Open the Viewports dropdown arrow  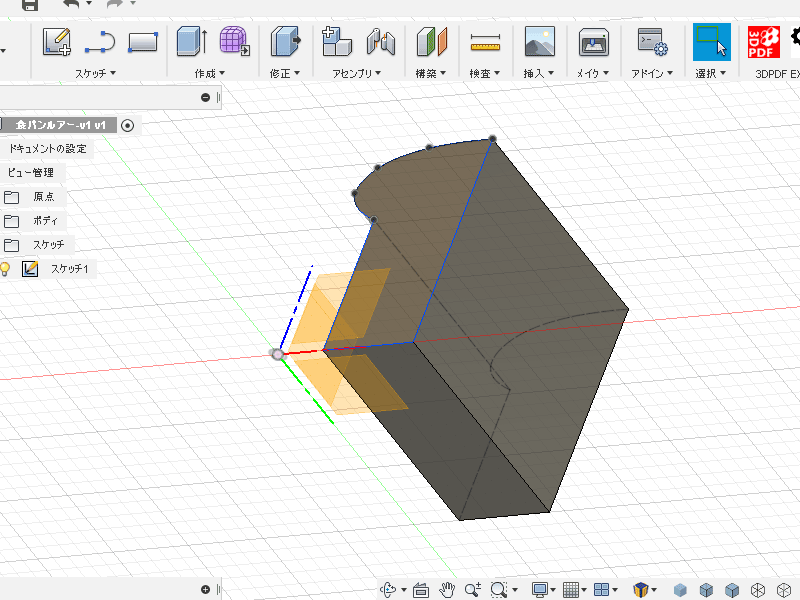pyautogui.click(x=615, y=590)
